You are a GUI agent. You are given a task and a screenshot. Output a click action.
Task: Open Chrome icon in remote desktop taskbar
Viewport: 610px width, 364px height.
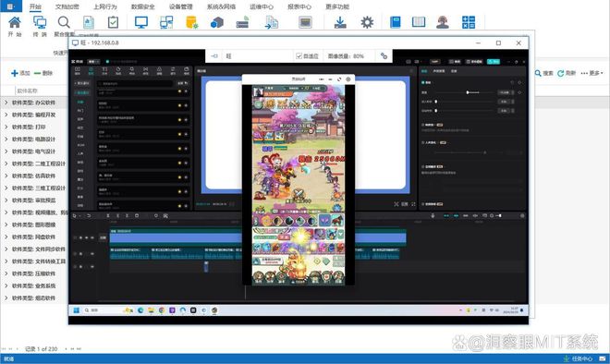[162, 310]
